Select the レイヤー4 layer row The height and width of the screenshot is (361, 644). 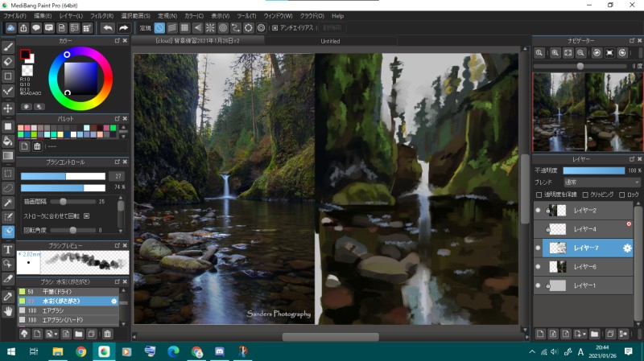point(583,229)
